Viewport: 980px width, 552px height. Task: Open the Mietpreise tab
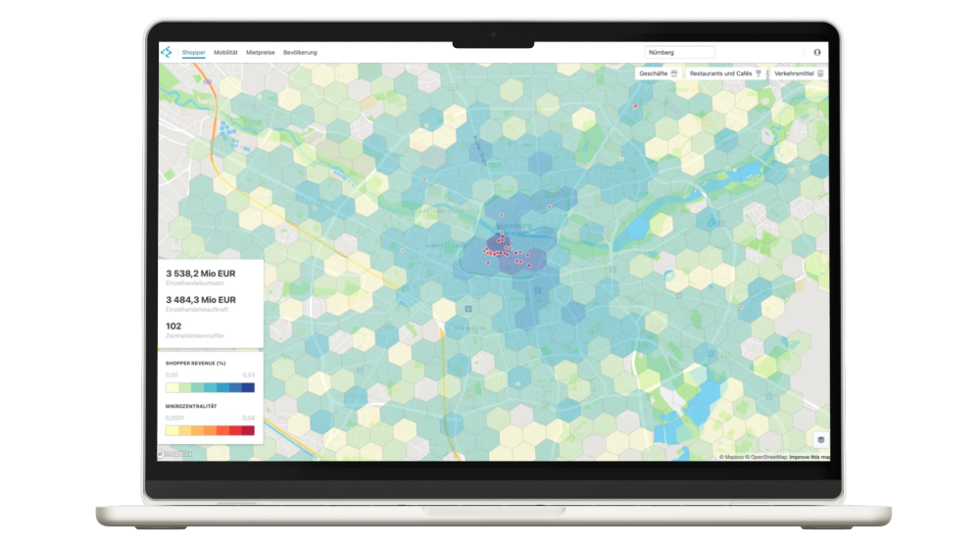click(x=261, y=53)
